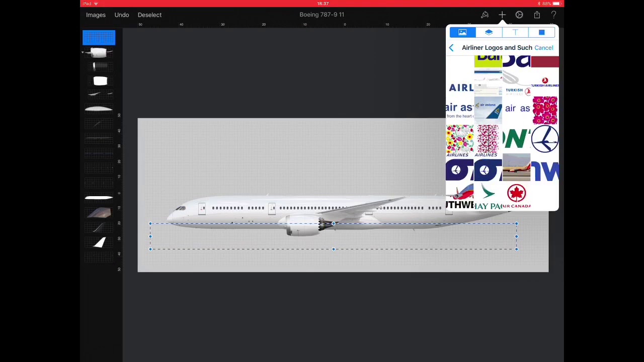Viewport: 644px width, 362px height.
Task: Switch to the layers tab in popover
Action: coord(489,33)
